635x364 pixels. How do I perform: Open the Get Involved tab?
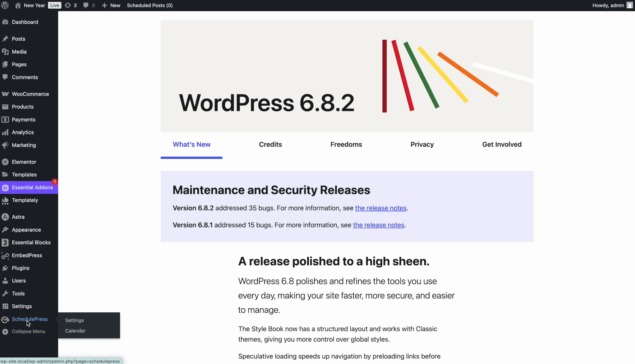tap(502, 145)
